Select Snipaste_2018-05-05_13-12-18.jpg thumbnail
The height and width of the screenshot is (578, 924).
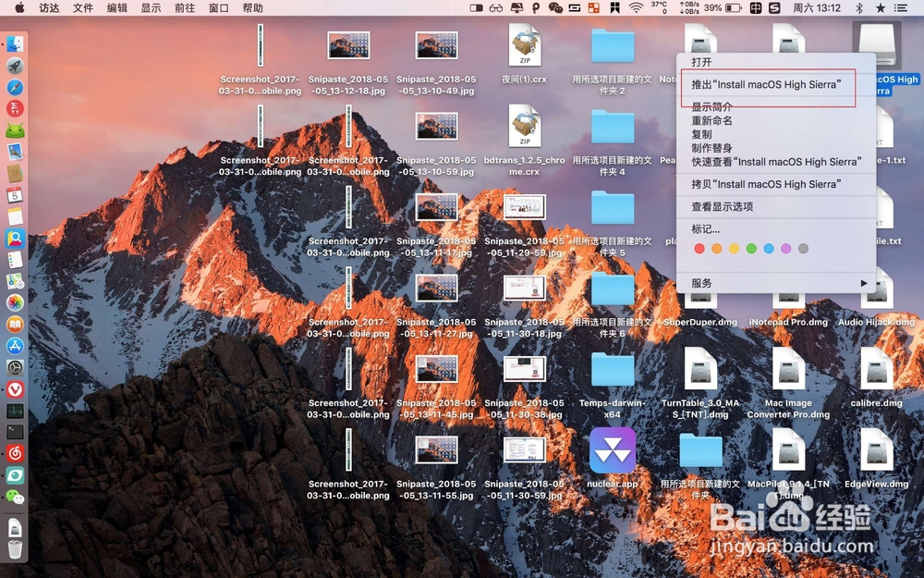point(348,45)
